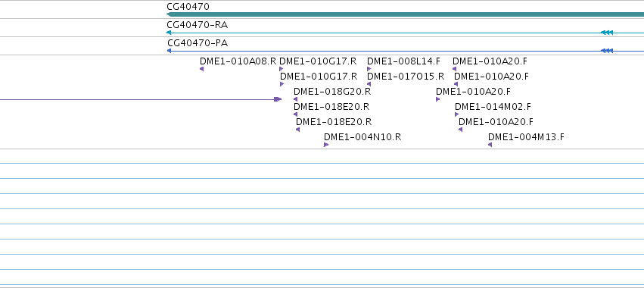Select the DME1-010A08.R feature label
Viewport: 644px width, 288px height.
pos(238,61)
